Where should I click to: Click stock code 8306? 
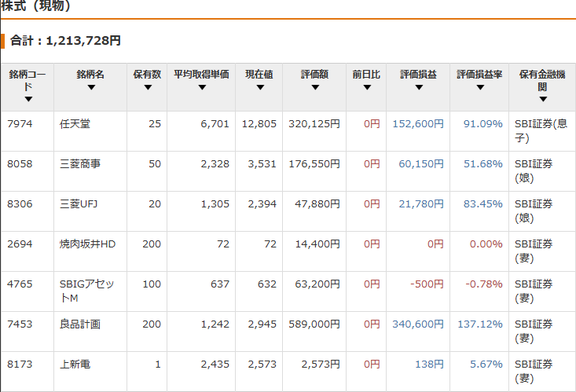coord(20,204)
